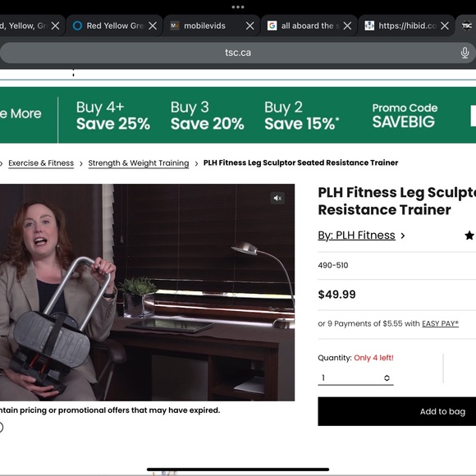Click the Buy 3 Save 20% offer

tap(207, 116)
